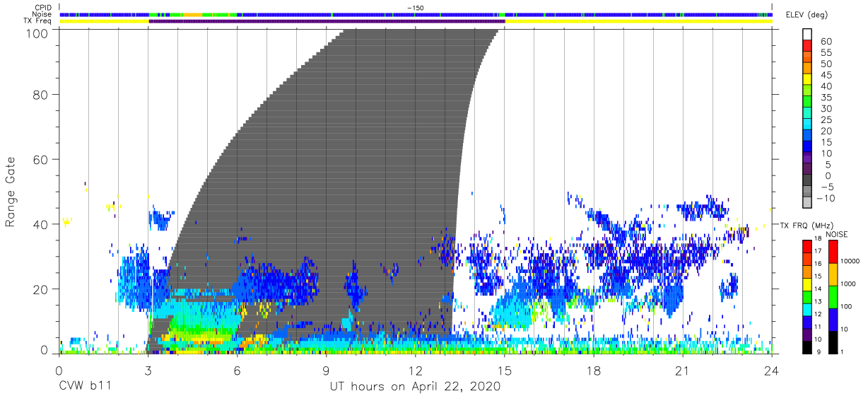Click the green segment of the NOISE legend bar
The height and width of the screenshot is (401, 868).
(833, 297)
